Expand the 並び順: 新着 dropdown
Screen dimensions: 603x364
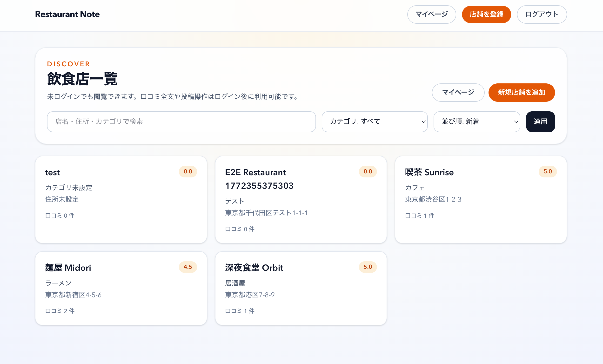(x=476, y=122)
